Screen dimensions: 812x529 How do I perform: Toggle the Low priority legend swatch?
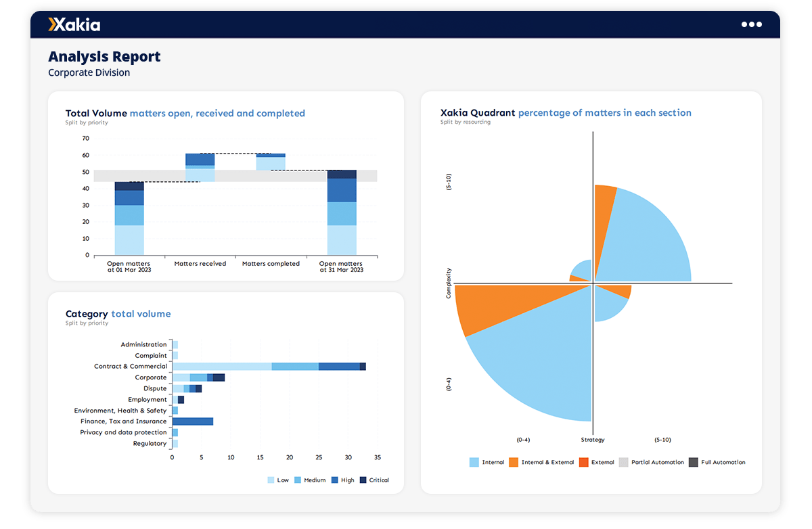271,480
